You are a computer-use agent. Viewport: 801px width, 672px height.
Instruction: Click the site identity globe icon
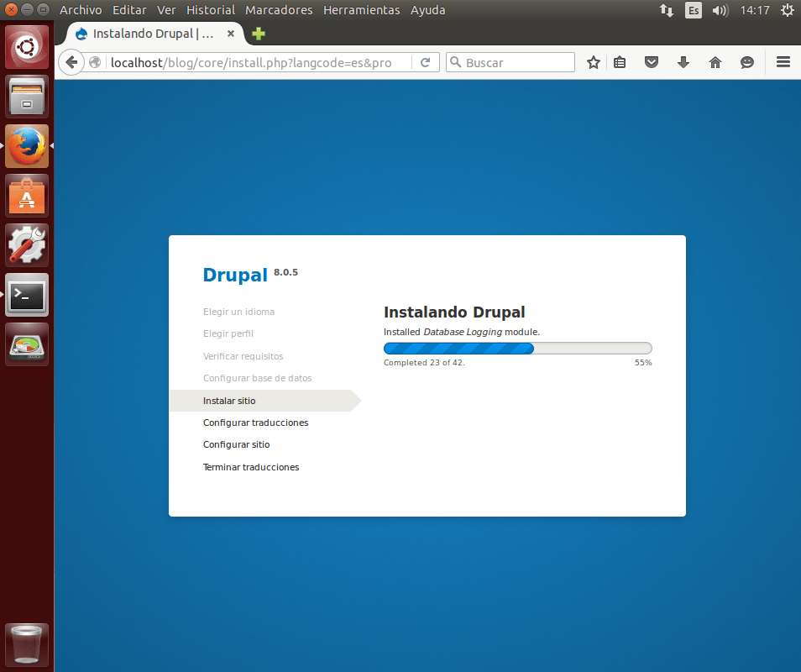[x=95, y=63]
